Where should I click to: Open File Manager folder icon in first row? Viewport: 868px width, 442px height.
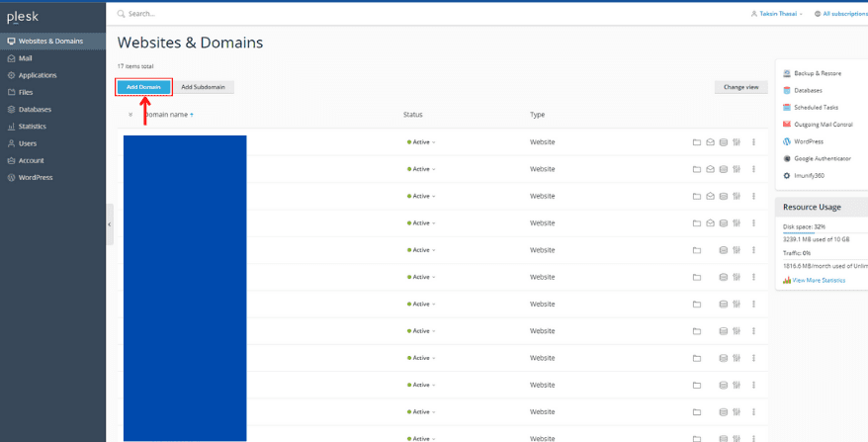coord(697,142)
